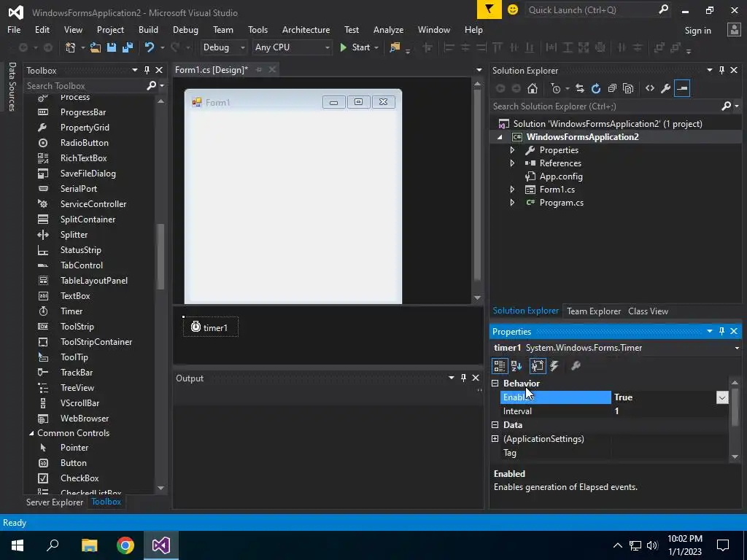Select the CheckBox control in the Toolbox
747x560 pixels.
80,478
